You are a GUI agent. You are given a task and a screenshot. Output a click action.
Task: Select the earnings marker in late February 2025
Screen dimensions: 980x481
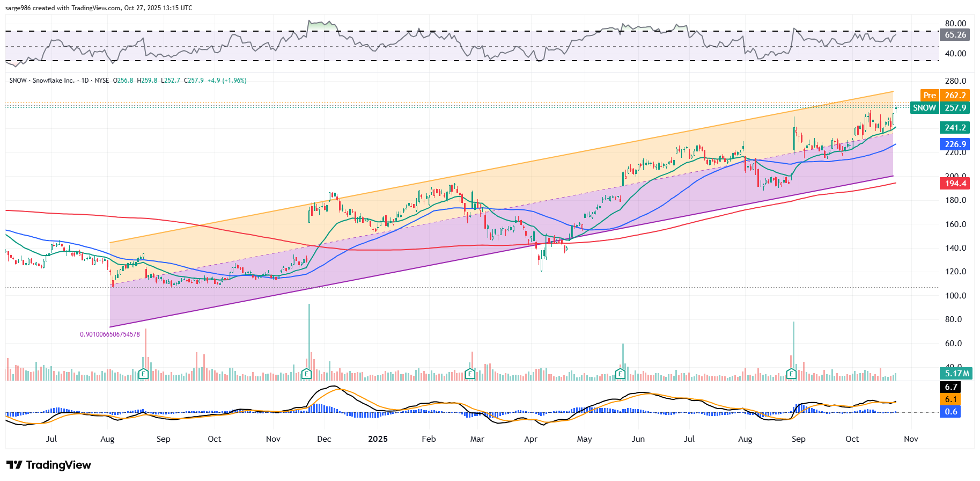[470, 374]
